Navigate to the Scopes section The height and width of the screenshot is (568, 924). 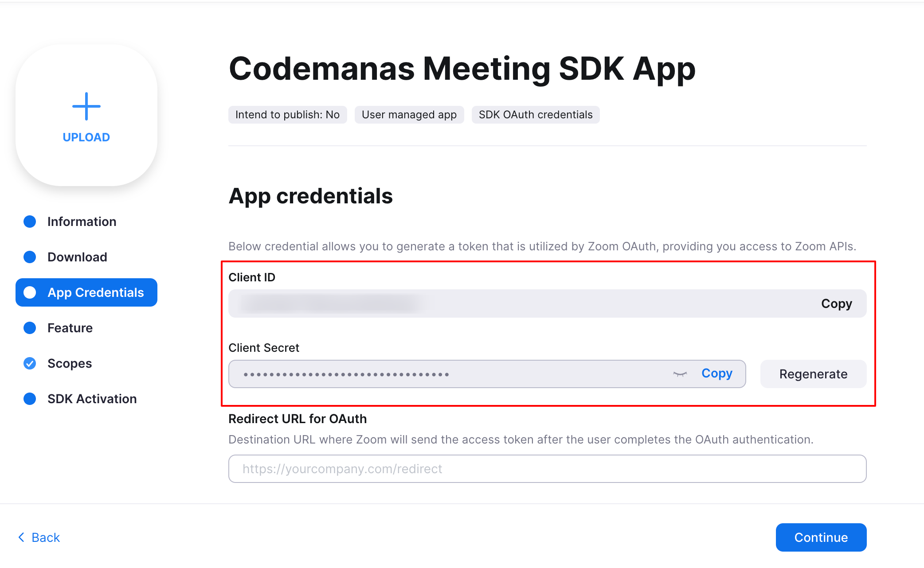point(70,363)
